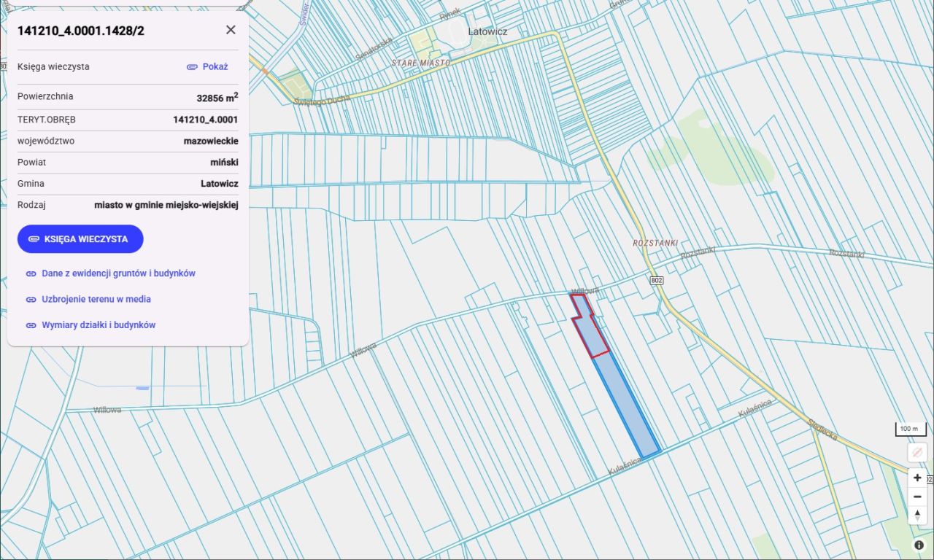Reset map bearing with compass arrow
934x560 pixels.
(x=917, y=515)
